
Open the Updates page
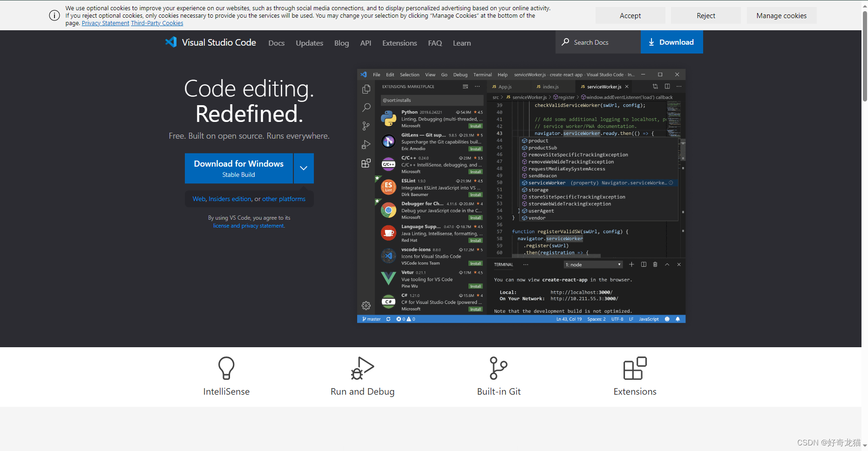pos(309,43)
